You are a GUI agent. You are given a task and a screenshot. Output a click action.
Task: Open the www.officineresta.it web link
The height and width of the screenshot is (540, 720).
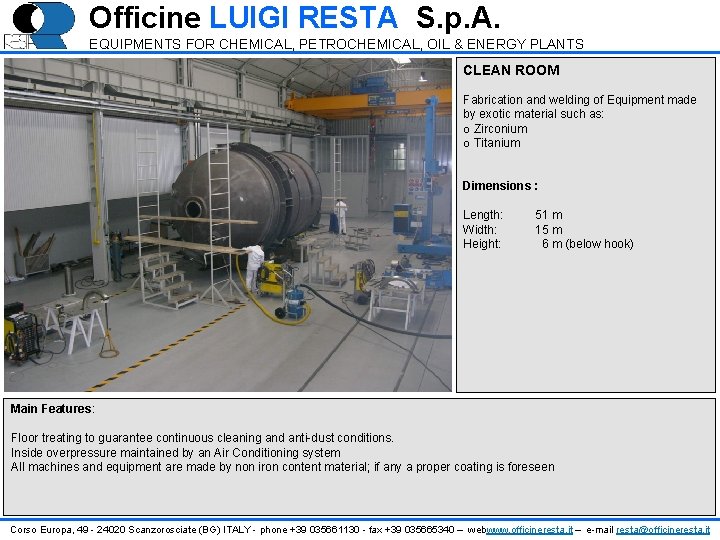click(529, 530)
